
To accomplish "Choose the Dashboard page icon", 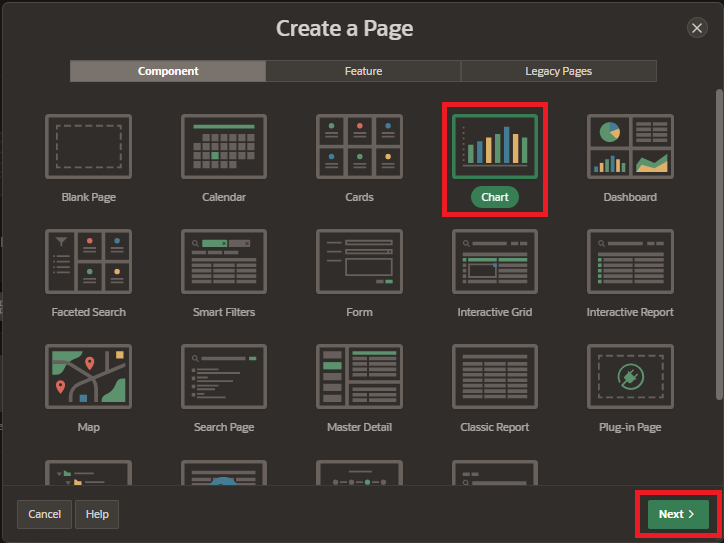I will 630,147.
